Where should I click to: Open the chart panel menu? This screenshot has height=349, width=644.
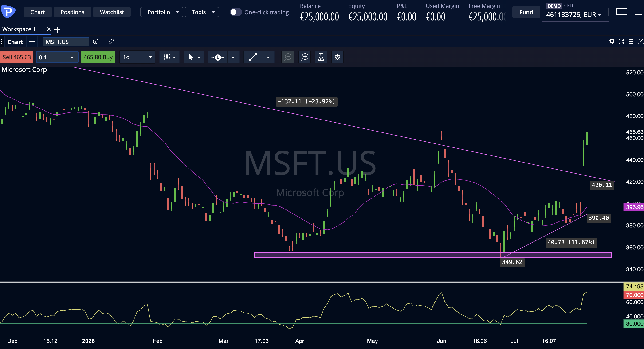click(631, 42)
